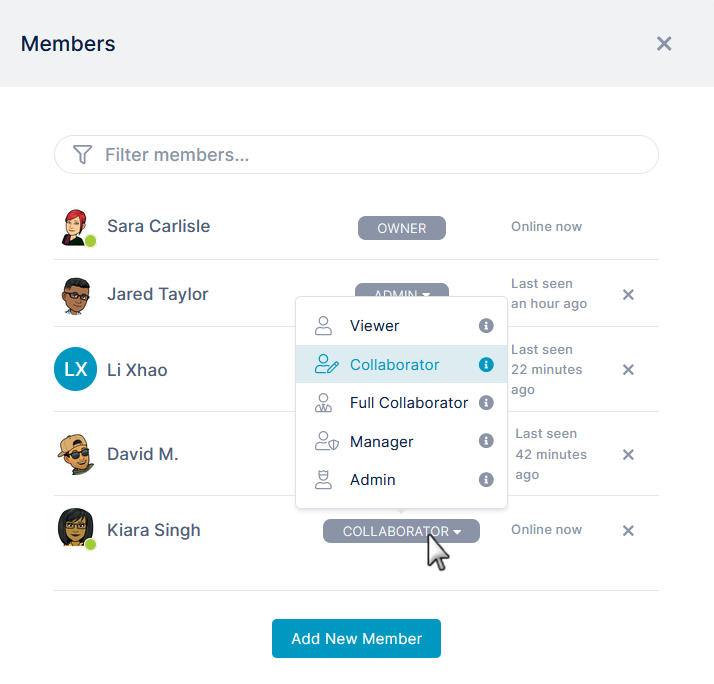Click the info icon beside Collaborator role
Image resolution: width=714 pixels, height=684 pixels.
tap(486, 364)
